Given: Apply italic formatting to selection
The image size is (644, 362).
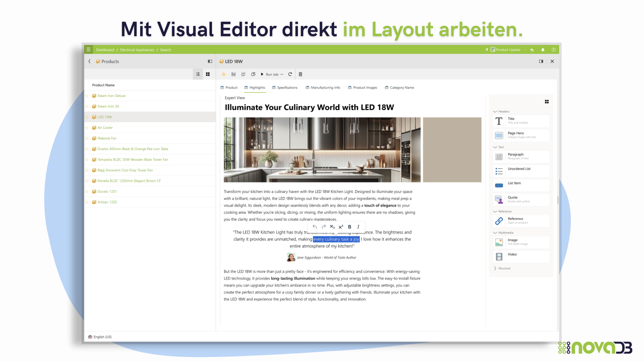Looking at the screenshot, I should 358,227.
